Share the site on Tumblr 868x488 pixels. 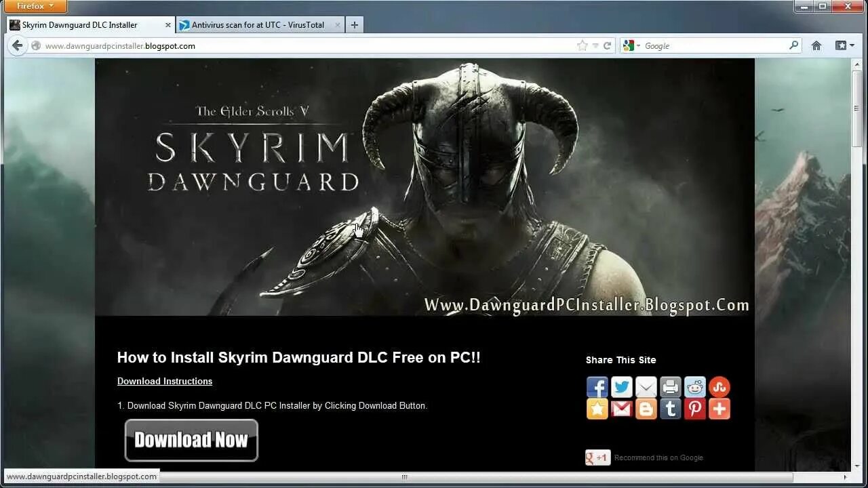coord(671,409)
